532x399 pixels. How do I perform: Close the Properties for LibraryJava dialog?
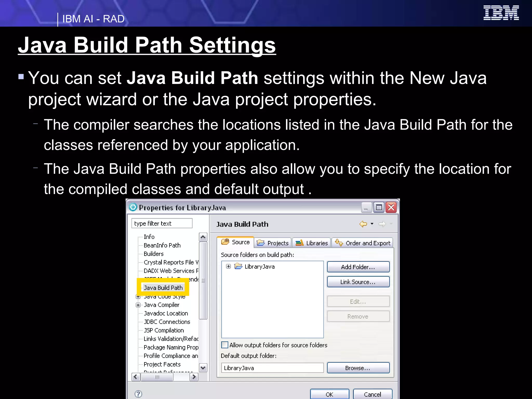coord(391,208)
